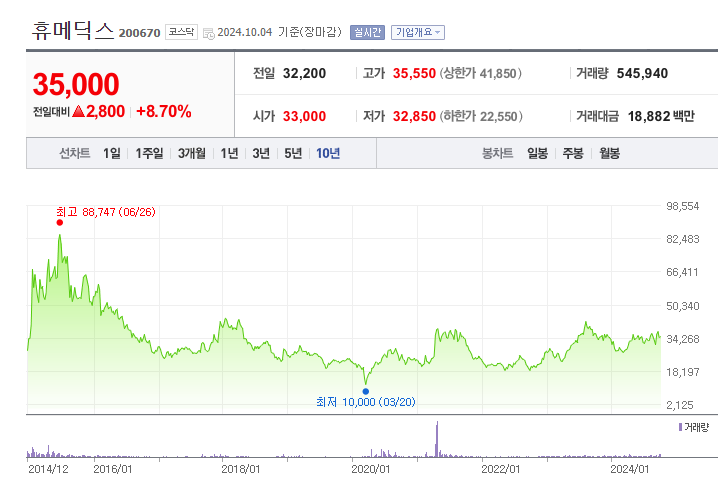Click the 휴메딕스 stock name heading
718x487 pixels.
point(73,31)
